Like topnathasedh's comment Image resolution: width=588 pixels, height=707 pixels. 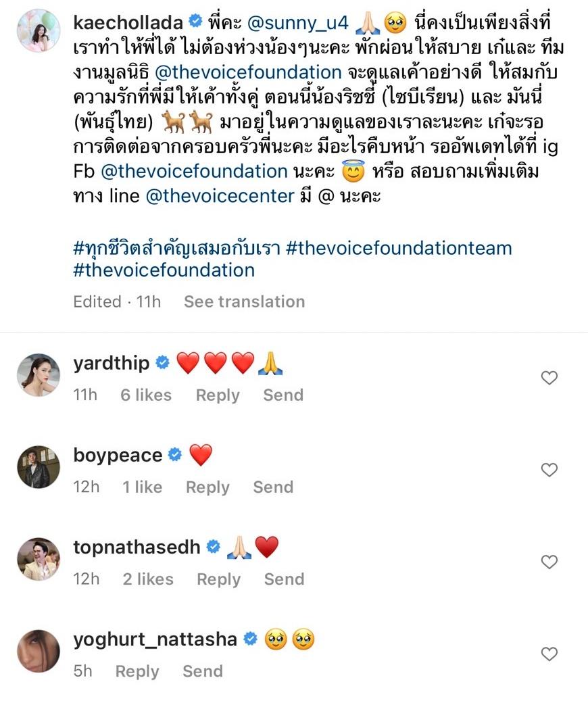(x=549, y=562)
